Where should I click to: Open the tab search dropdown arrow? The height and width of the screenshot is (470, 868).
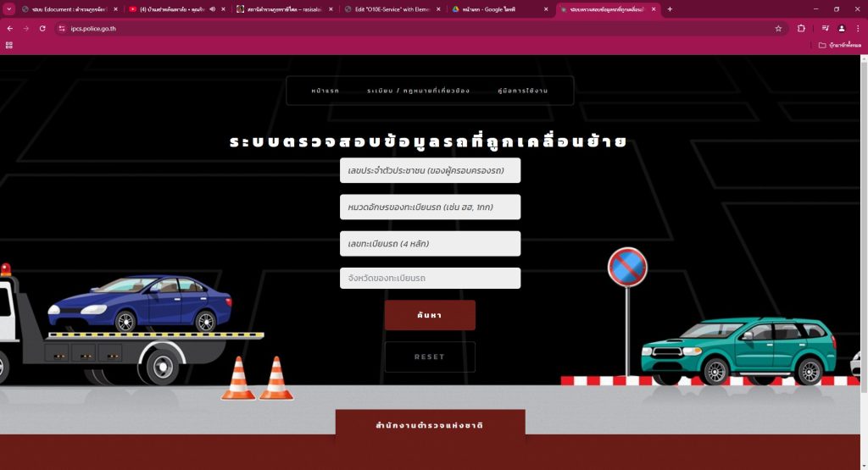tap(9, 9)
